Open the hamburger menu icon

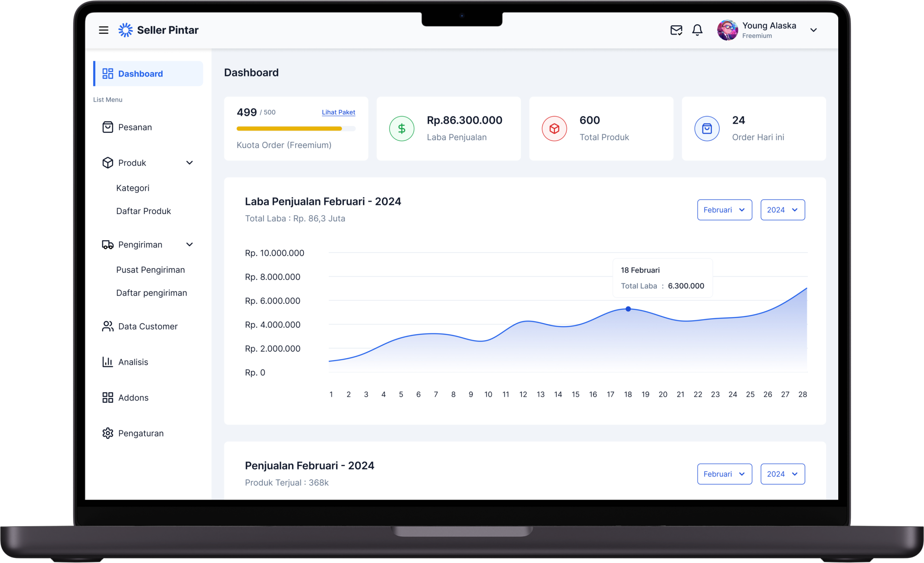pos(103,30)
